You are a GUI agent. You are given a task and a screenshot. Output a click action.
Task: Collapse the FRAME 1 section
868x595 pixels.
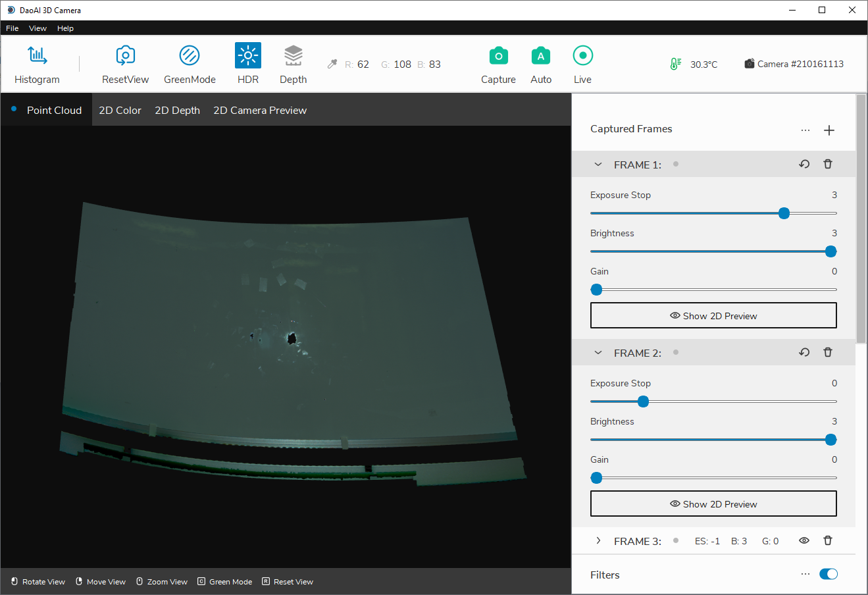pyautogui.click(x=598, y=165)
